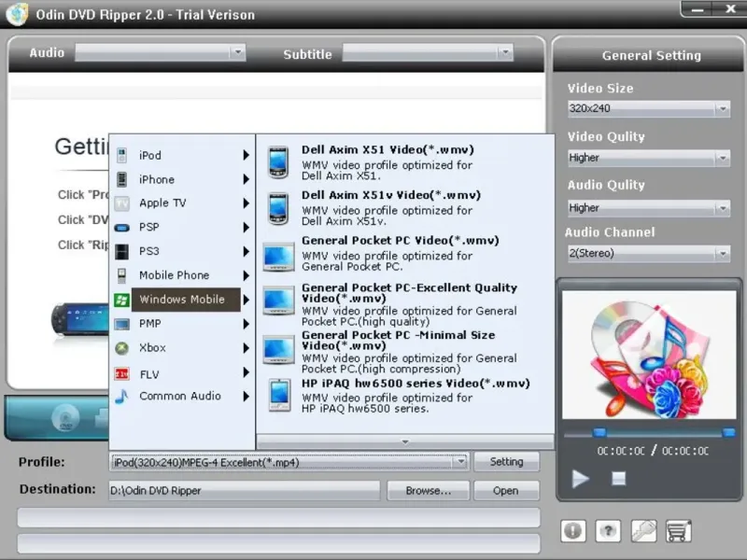Select the iPhone menu item
Image resolution: width=747 pixels, height=560 pixels.
click(x=182, y=179)
